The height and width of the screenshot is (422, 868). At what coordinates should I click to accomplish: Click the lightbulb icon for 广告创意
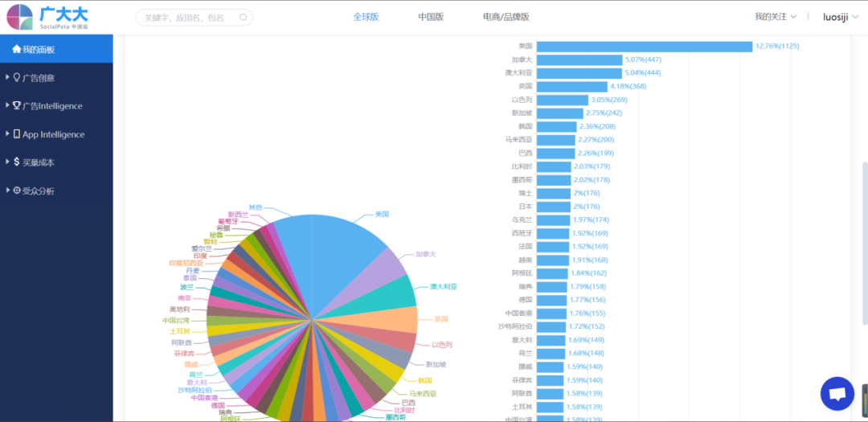17,78
